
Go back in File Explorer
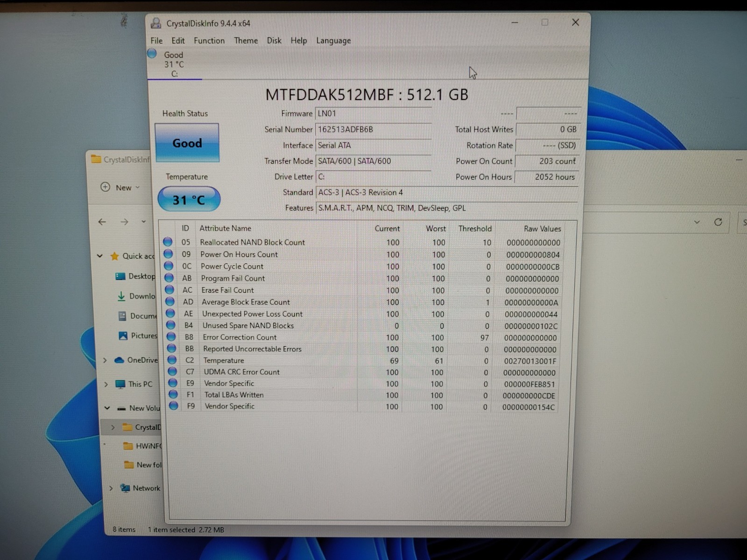tap(102, 222)
